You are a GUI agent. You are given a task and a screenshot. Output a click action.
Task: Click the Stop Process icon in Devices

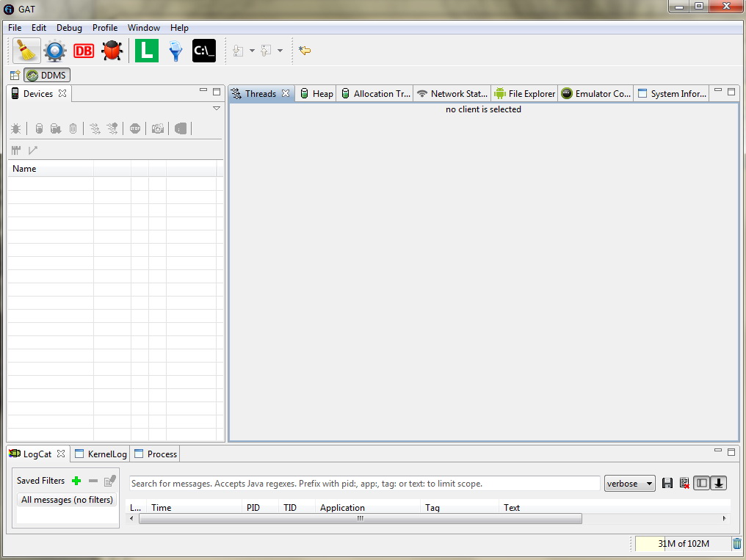(135, 128)
